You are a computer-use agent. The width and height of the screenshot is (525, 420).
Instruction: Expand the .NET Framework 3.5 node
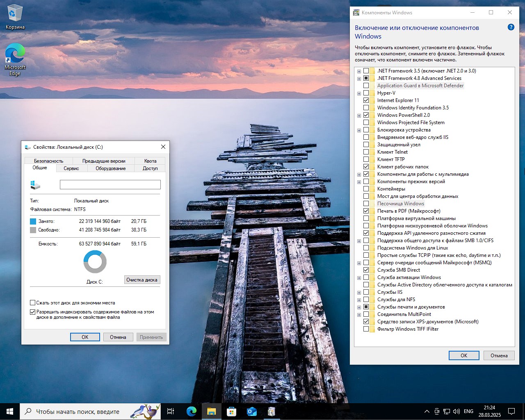coord(359,71)
